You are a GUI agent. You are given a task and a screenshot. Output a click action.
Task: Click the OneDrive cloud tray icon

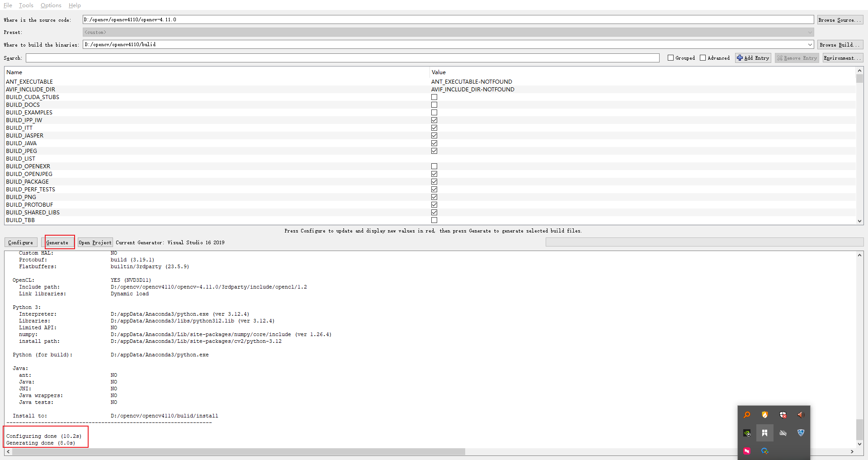[x=783, y=433]
